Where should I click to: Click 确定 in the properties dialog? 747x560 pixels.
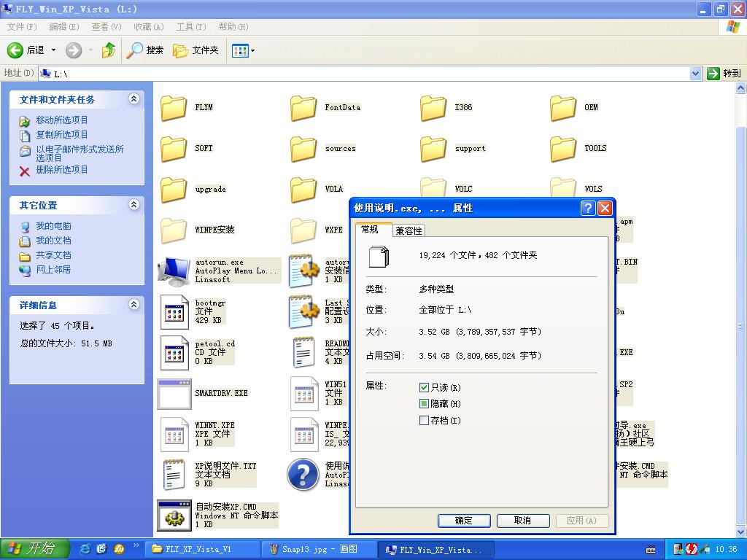tap(464, 521)
